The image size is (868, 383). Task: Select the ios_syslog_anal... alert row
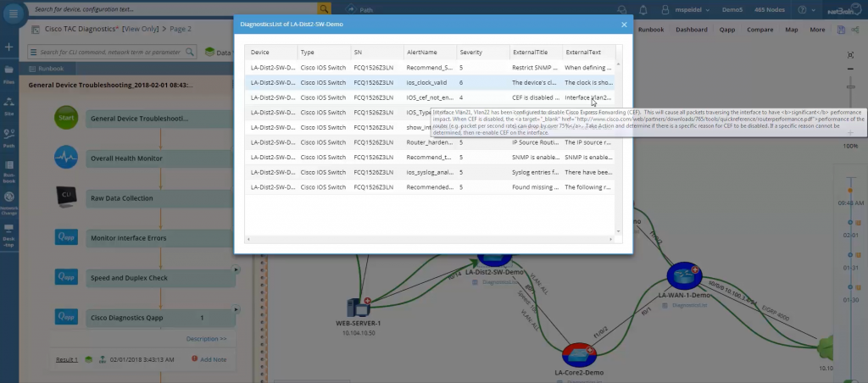point(431,172)
